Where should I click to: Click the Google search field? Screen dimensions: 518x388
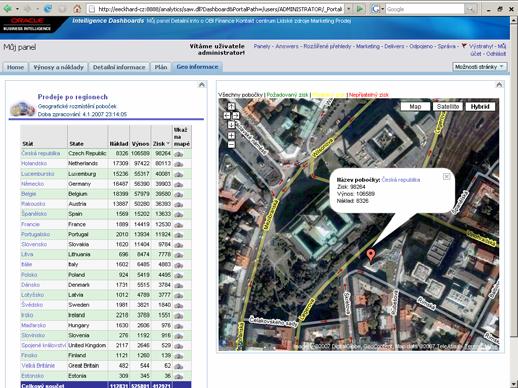coord(425,9)
